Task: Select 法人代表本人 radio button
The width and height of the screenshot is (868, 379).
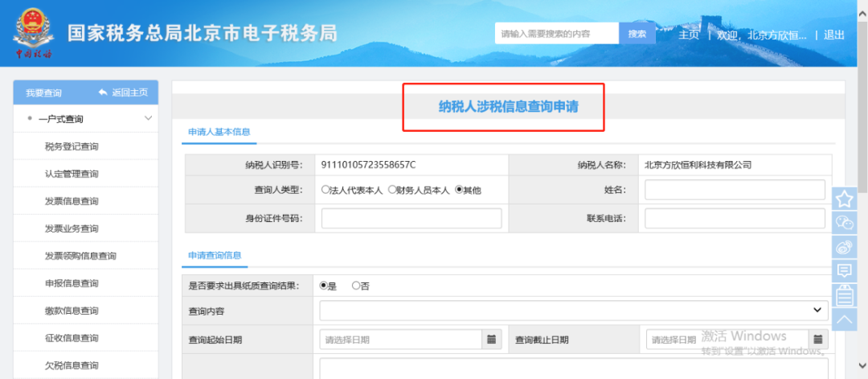Action: pyautogui.click(x=325, y=190)
